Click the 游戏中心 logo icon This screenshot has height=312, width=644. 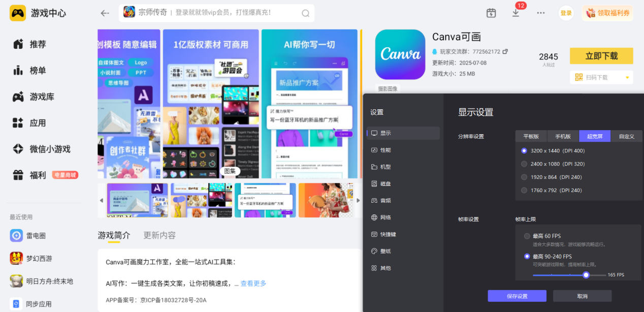(x=18, y=13)
